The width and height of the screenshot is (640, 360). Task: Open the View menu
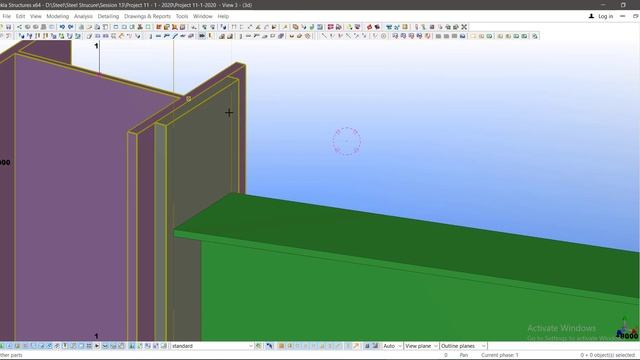tap(36, 16)
